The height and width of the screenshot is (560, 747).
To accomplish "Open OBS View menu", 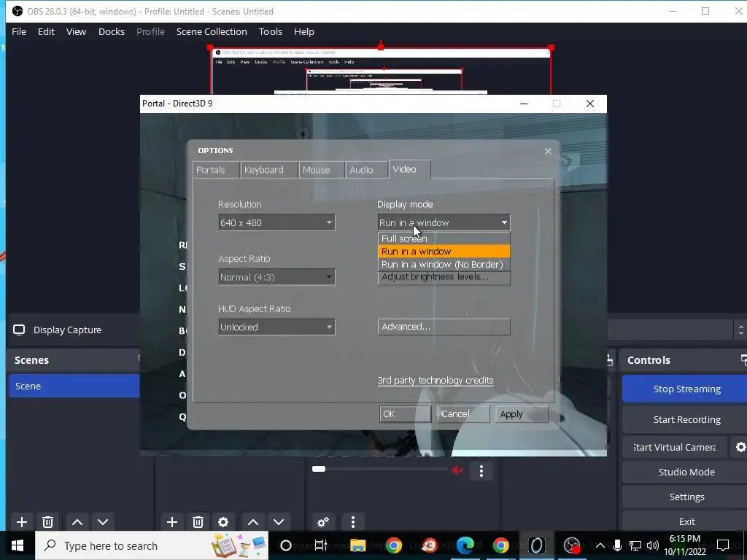I will click(x=76, y=32).
